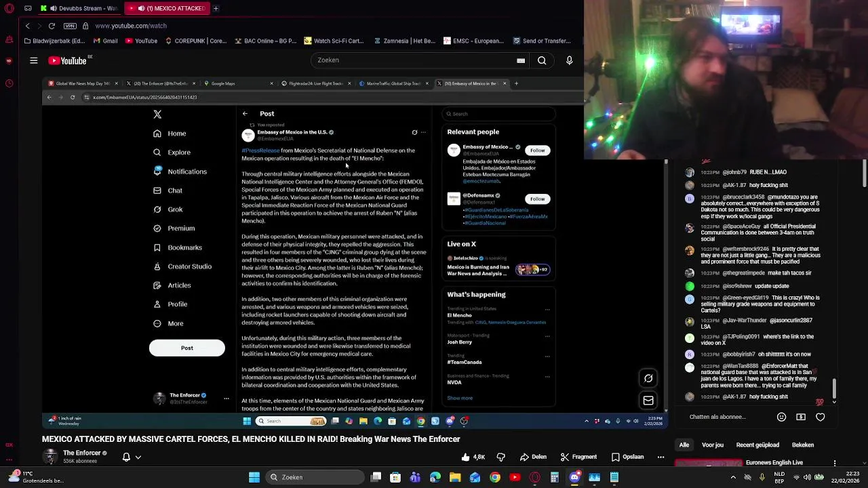
Task: Go forward in Opera browser
Action: point(39,26)
